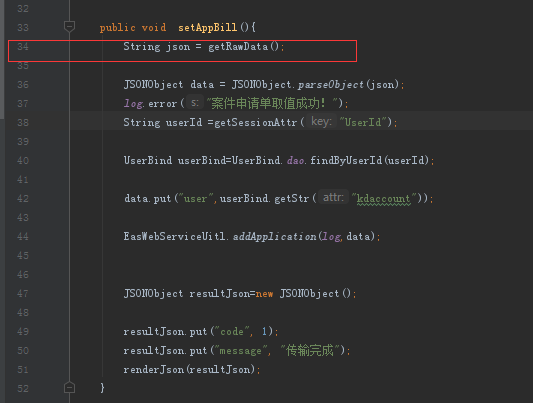Click the 'key:' parameter hint on line 38
533x403 pixels.
(321, 122)
